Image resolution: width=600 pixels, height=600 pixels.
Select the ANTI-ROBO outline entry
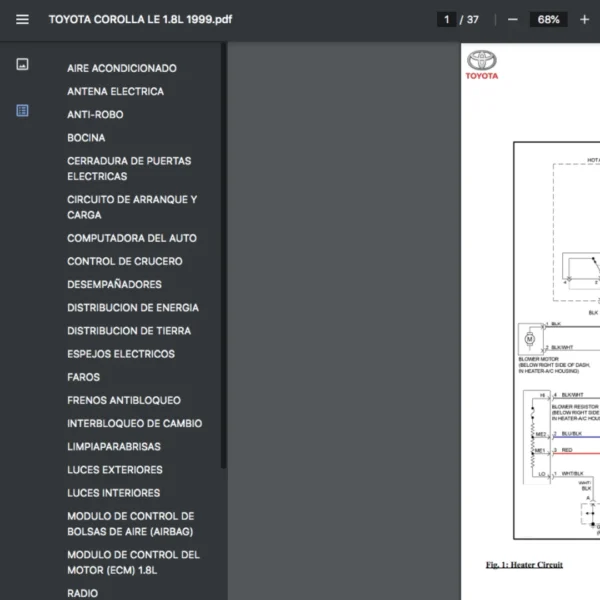[95, 114]
